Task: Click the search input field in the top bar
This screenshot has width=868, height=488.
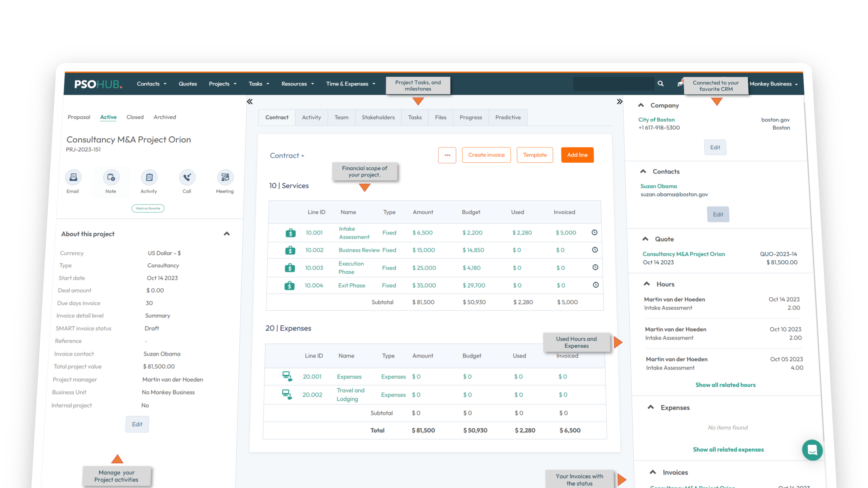Action: tap(613, 84)
